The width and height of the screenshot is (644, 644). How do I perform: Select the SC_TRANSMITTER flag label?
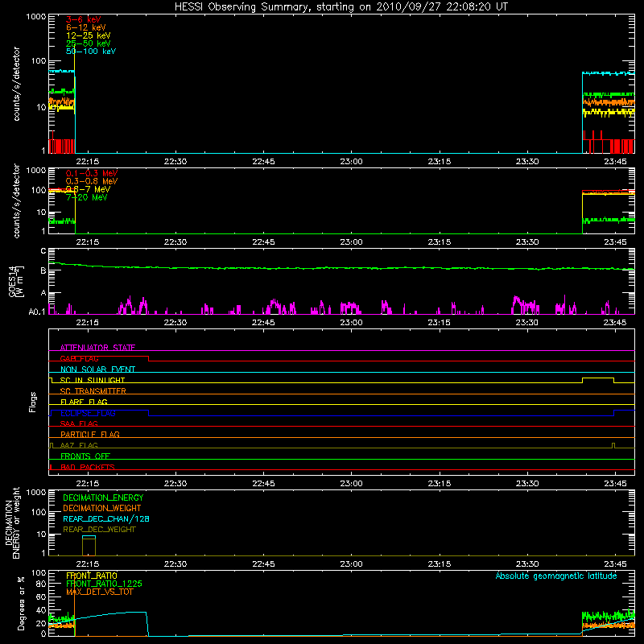(x=93, y=391)
